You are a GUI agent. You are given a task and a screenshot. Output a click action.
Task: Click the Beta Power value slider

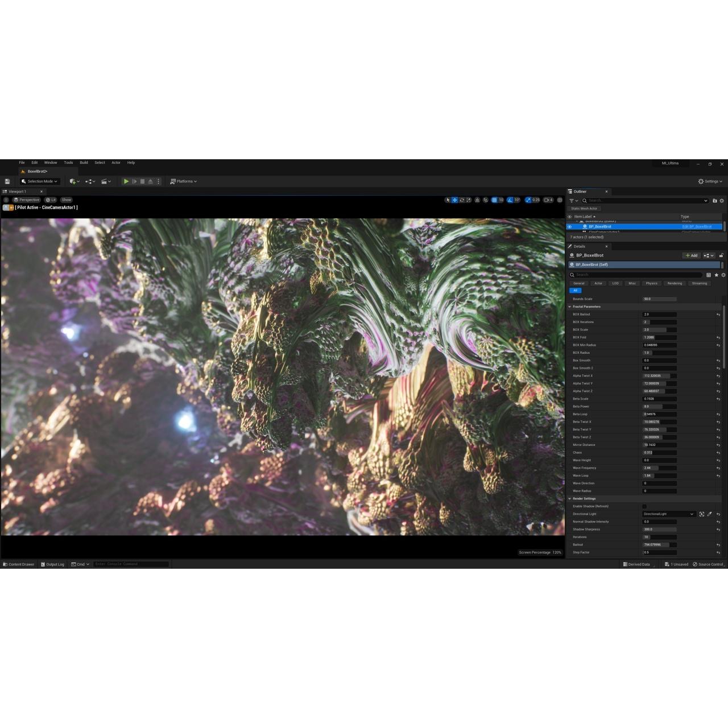[660, 407]
